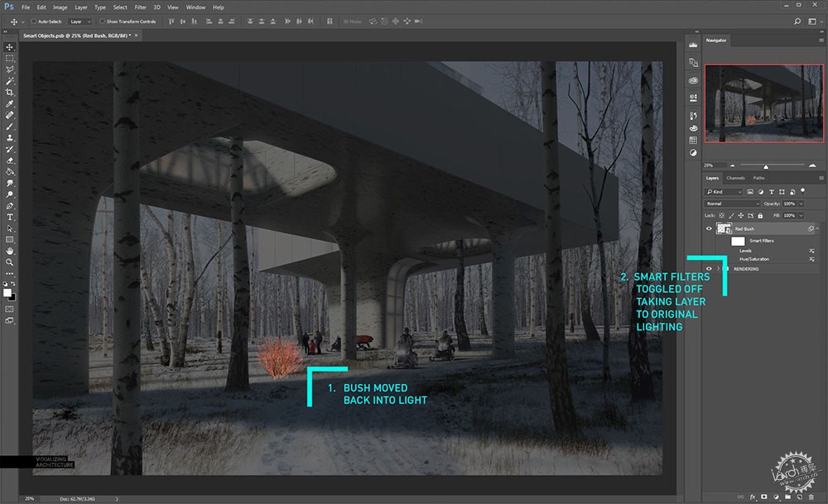Select the Path Selection tool

[x=9, y=228]
